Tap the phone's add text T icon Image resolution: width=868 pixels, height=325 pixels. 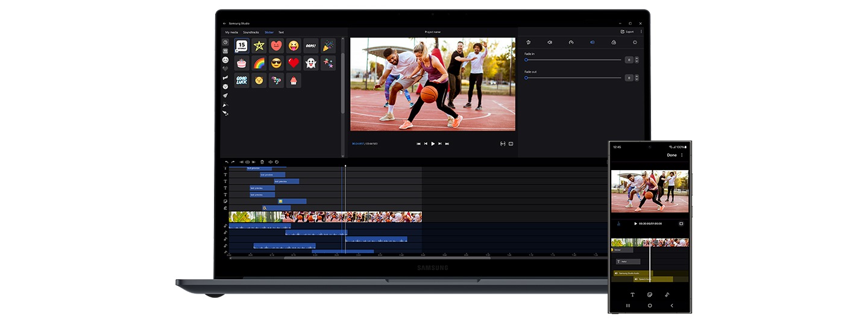[633, 295]
